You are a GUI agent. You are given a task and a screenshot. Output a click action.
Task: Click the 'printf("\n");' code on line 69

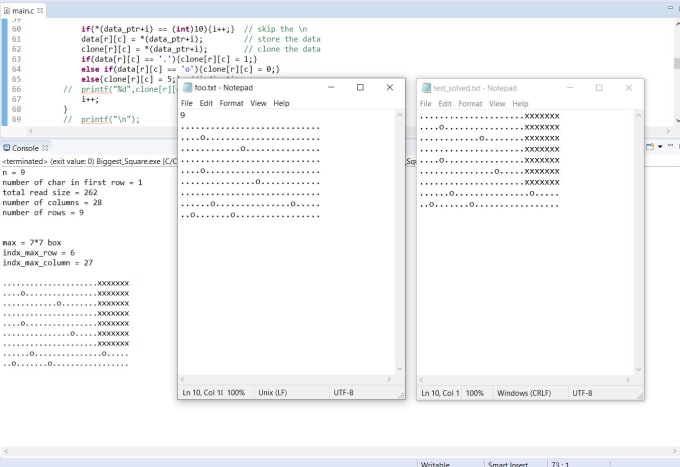[x=111, y=119]
